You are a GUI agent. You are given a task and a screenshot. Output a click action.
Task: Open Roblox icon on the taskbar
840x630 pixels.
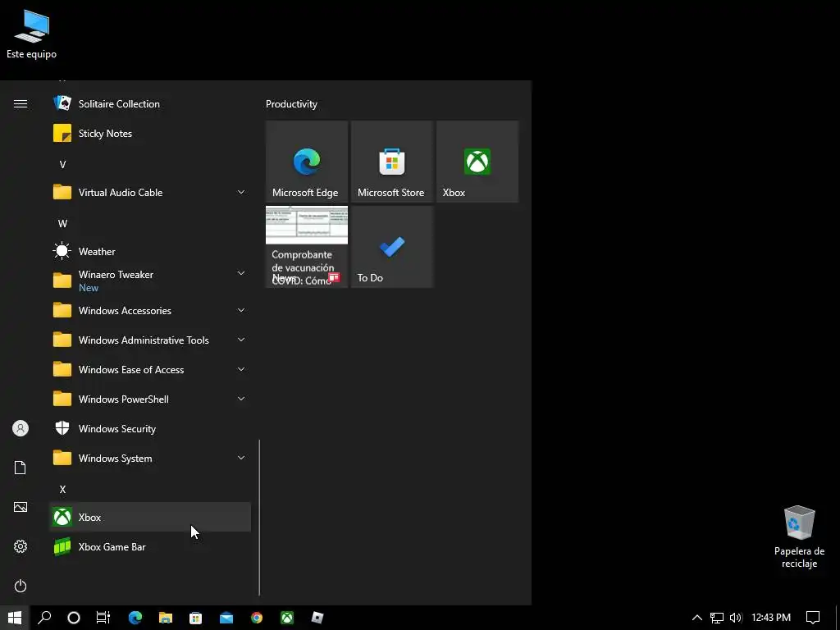[x=317, y=618]
